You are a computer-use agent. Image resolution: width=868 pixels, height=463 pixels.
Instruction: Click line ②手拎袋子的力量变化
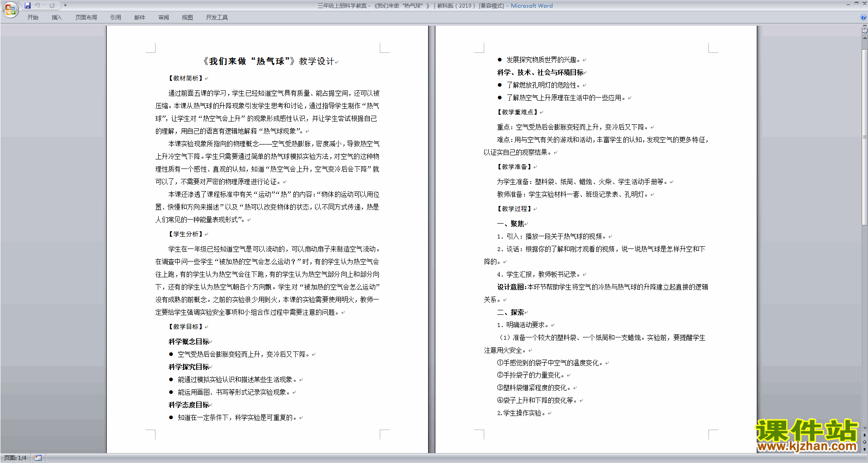531,375
